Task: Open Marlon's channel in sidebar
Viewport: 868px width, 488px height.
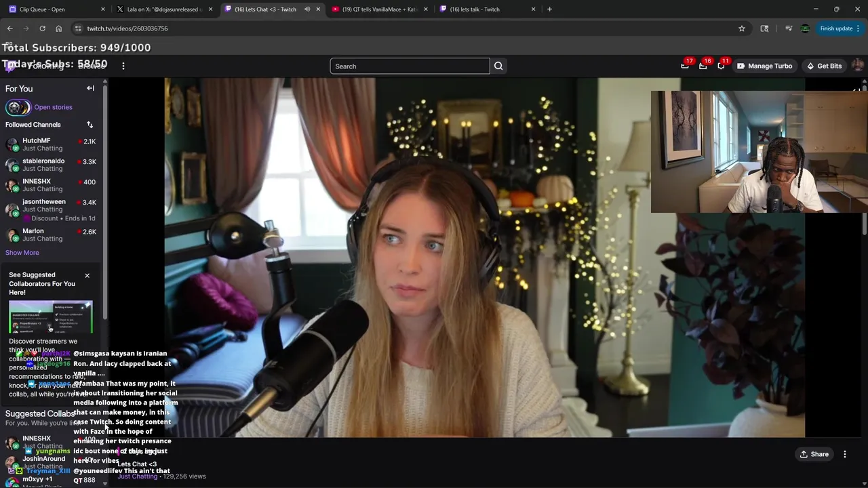Action: pyautogui.click(x=52, y=235)
